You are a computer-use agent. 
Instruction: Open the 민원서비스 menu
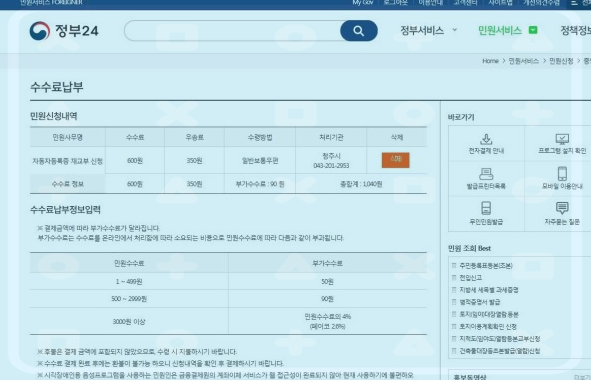(500, 30)
